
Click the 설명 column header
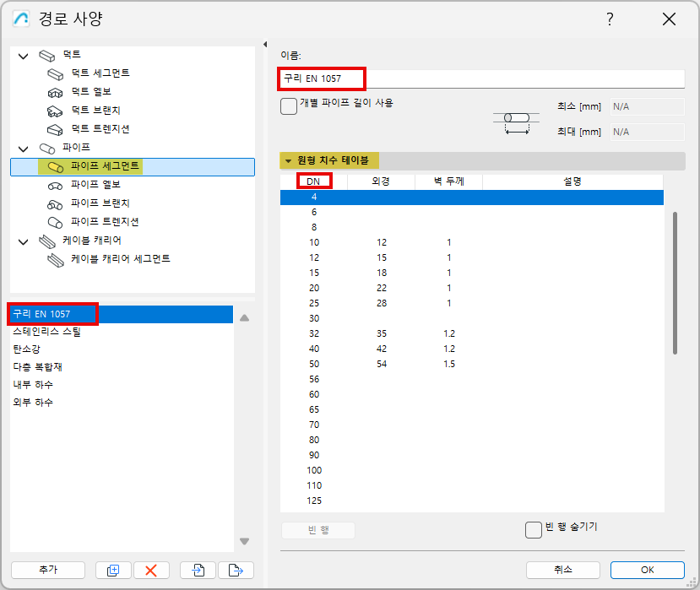572,181
